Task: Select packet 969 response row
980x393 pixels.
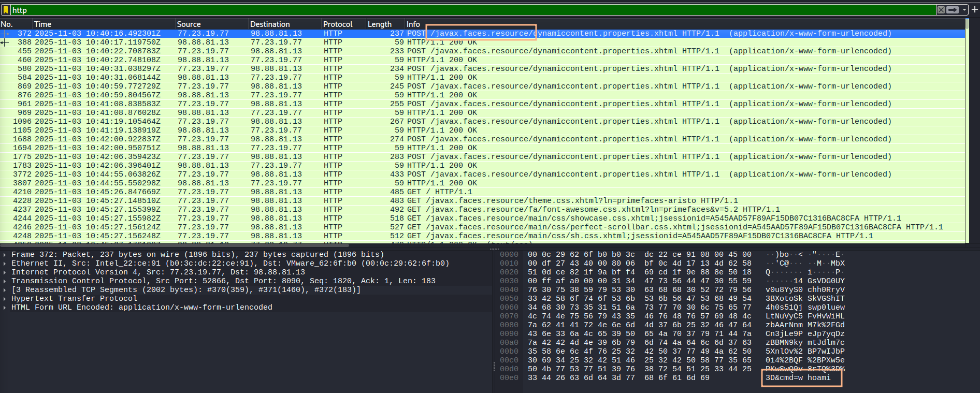Action: point(482,112)
